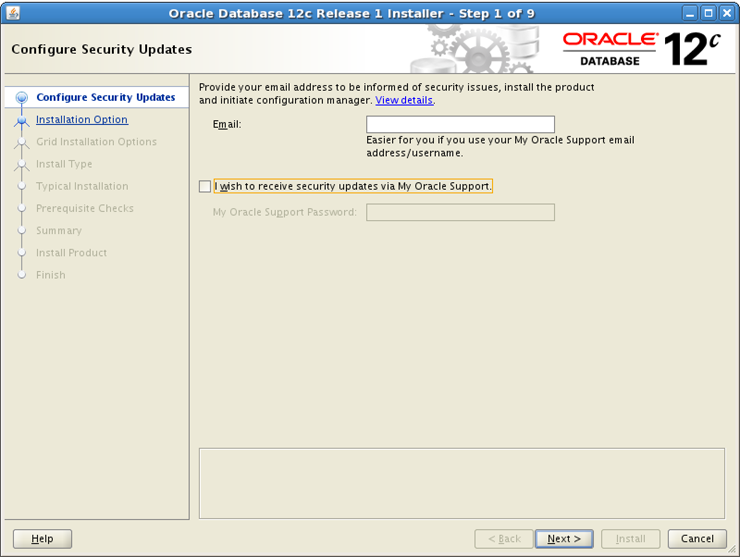
Task: Open the View details link
Action: (404, 101)
